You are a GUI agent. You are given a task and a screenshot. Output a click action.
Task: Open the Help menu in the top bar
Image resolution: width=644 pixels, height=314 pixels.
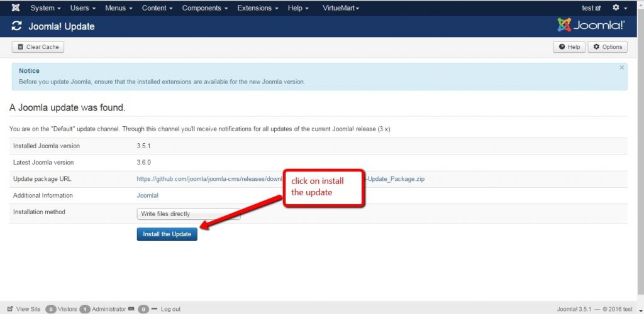[x=297, y=8]
